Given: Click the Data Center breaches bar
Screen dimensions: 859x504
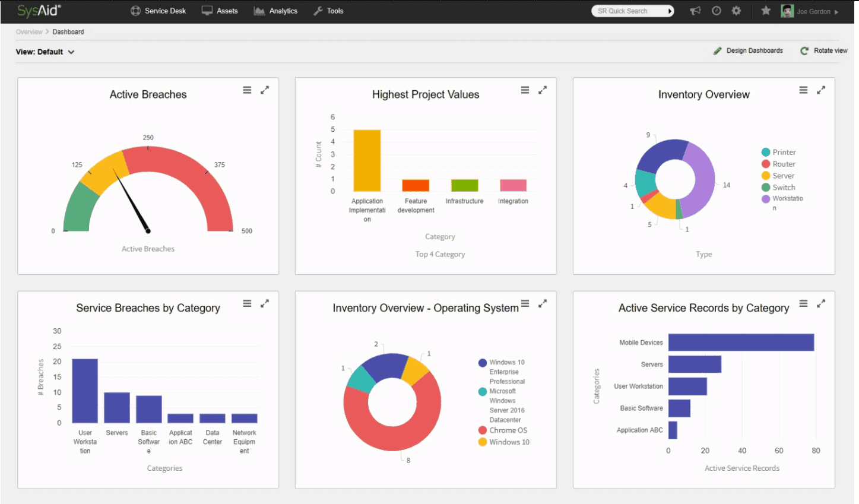Looking at the screenshot, I should pos(213,418).
